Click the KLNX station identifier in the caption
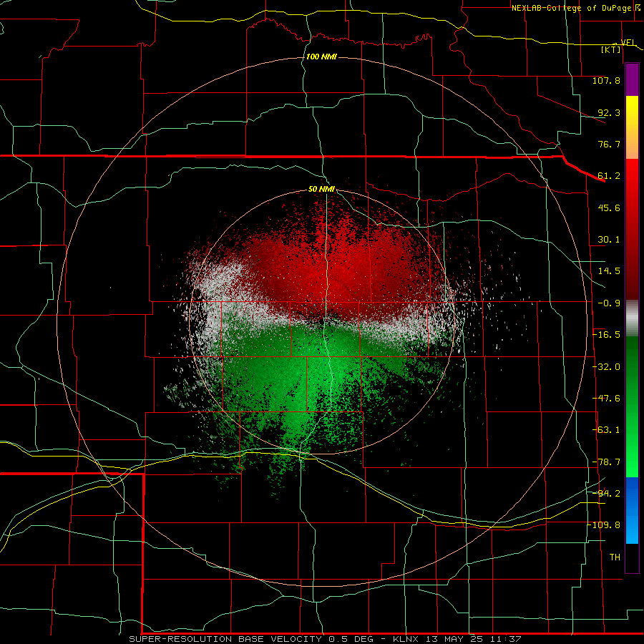This screenshot has width=644, height=644. pos(406,639)
